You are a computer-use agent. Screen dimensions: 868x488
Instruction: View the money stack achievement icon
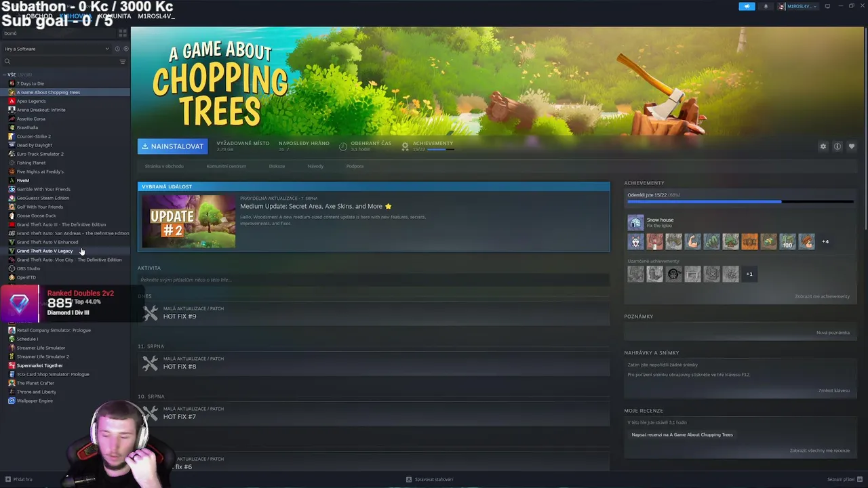tap(768, 241)
